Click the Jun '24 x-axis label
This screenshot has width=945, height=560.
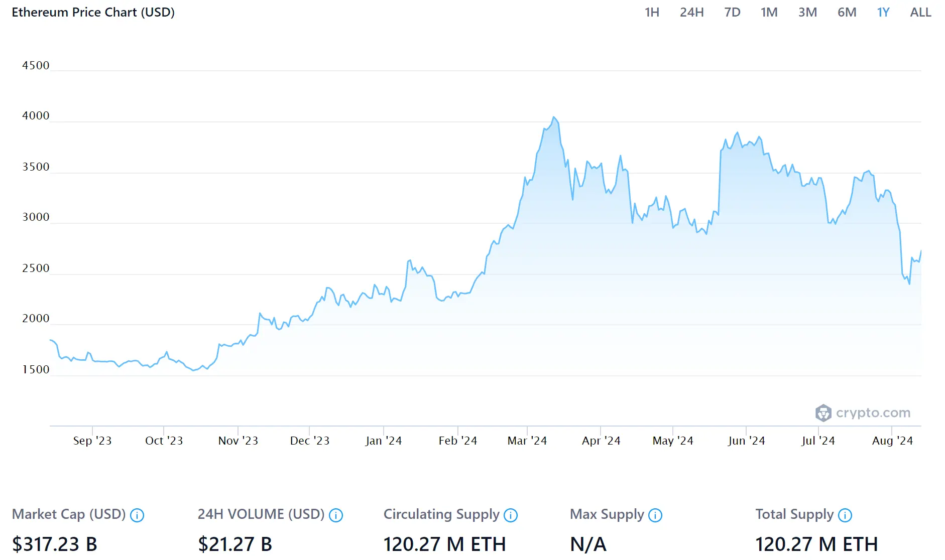(746, 441)
